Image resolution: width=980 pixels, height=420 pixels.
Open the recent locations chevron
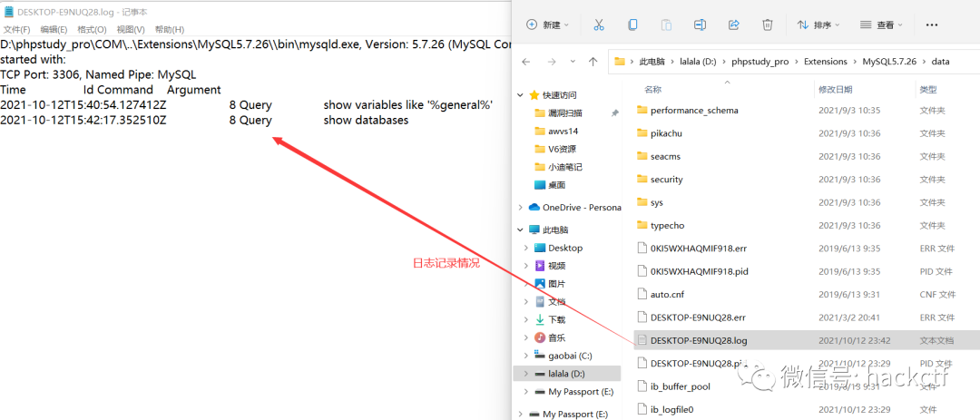[x=573, y=62]
